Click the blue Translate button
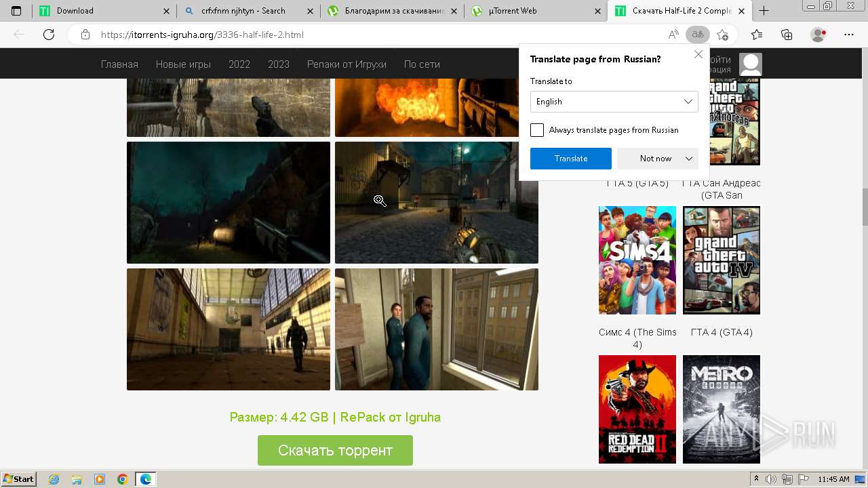 tap(571, 159)
